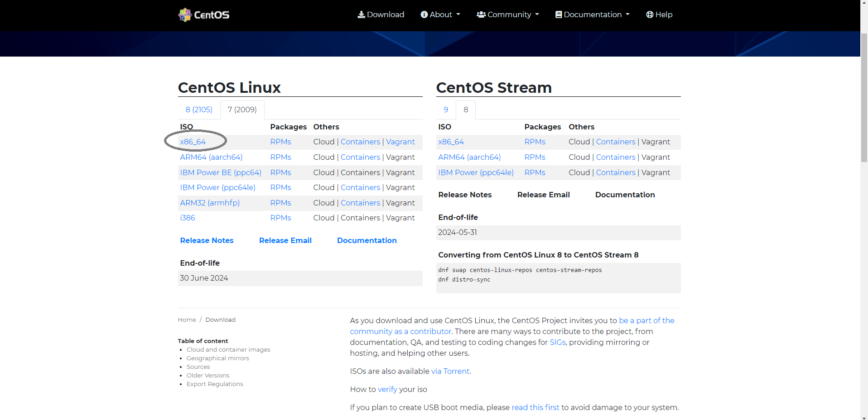Open the 'via Torrent' link

pos(450,371)
